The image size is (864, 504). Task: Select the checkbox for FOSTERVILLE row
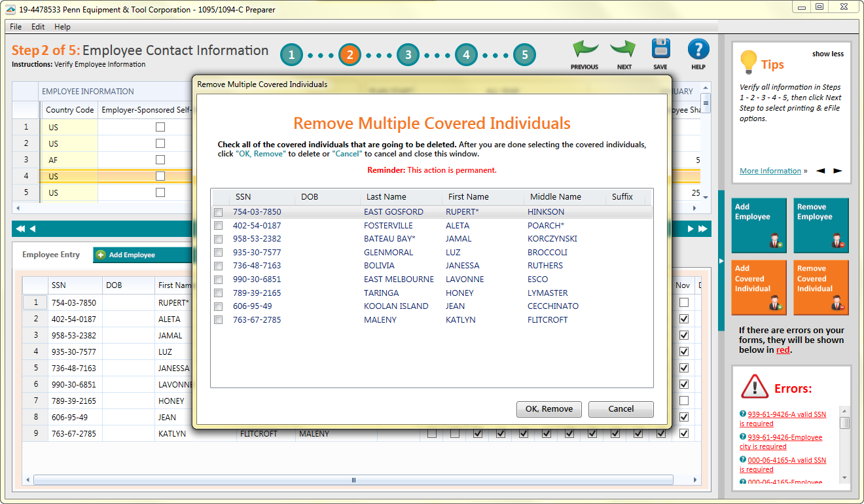(x=219, y=226)
